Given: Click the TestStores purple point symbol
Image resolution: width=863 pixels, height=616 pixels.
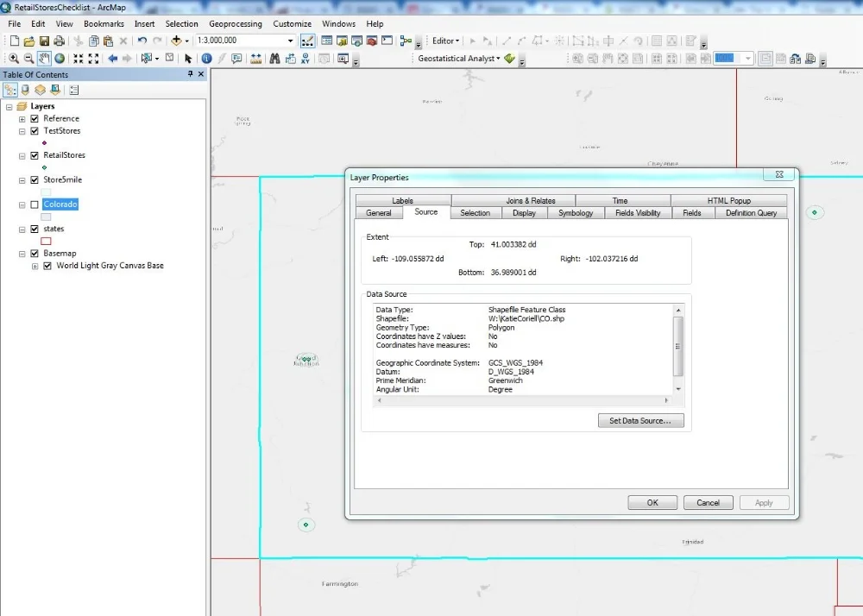Looking at the screenshot, I should (x=45, y=143).
